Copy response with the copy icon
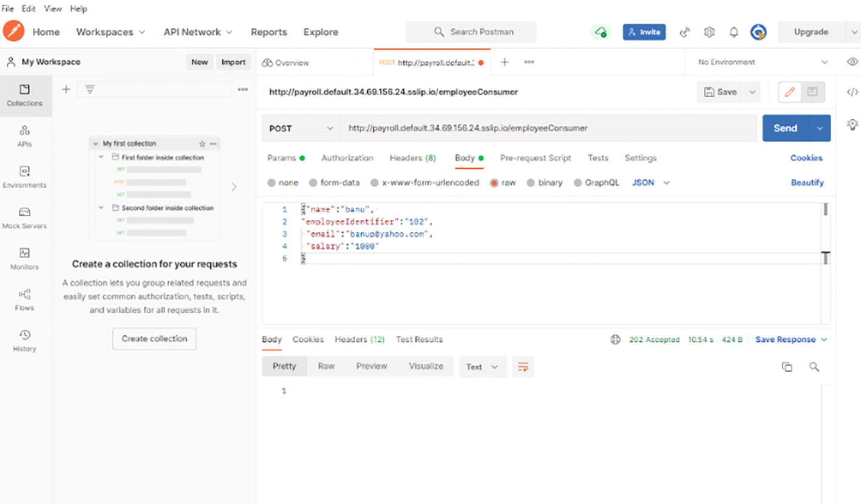The image size is (861, 504). tap(787, 367)
